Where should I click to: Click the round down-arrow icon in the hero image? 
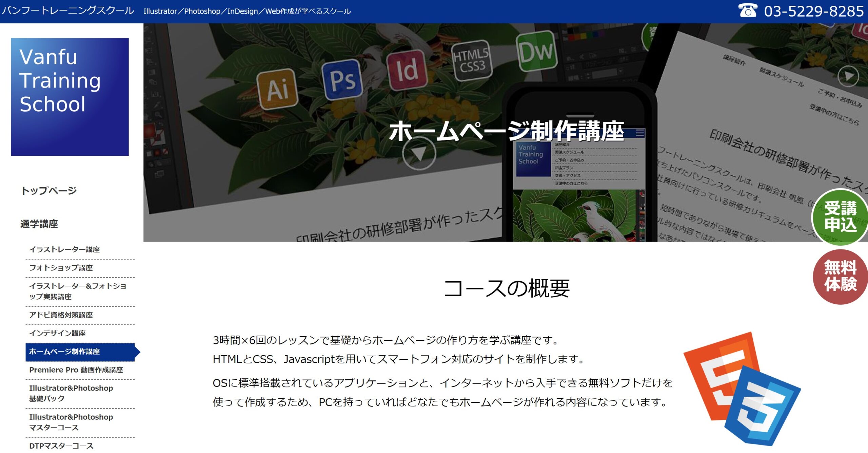click(x=419, y=153)
